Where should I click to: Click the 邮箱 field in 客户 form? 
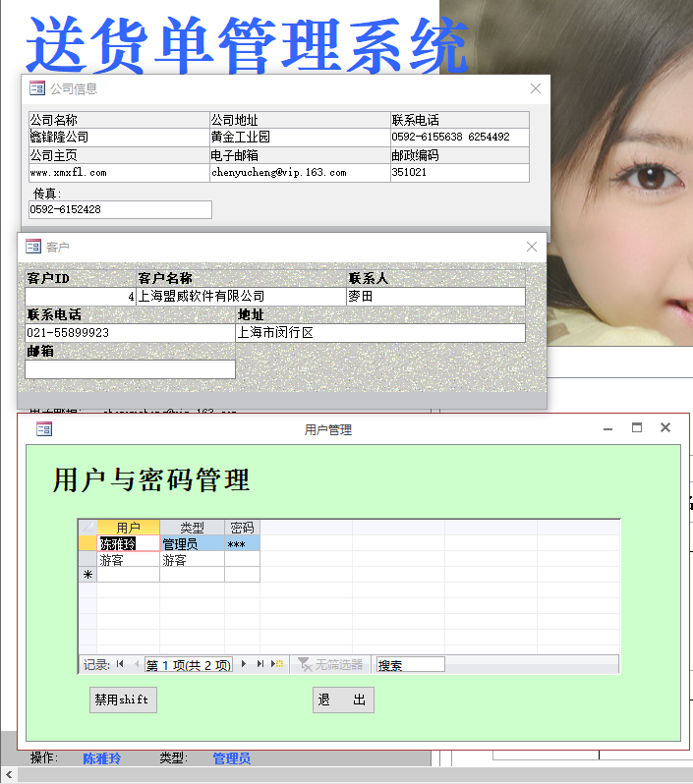coord(130,369)
